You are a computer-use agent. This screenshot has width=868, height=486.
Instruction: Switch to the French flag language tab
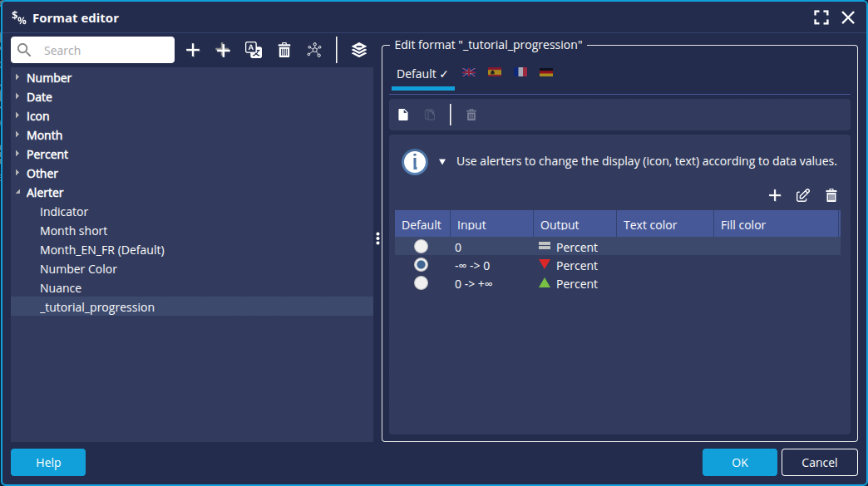point(521,72)
